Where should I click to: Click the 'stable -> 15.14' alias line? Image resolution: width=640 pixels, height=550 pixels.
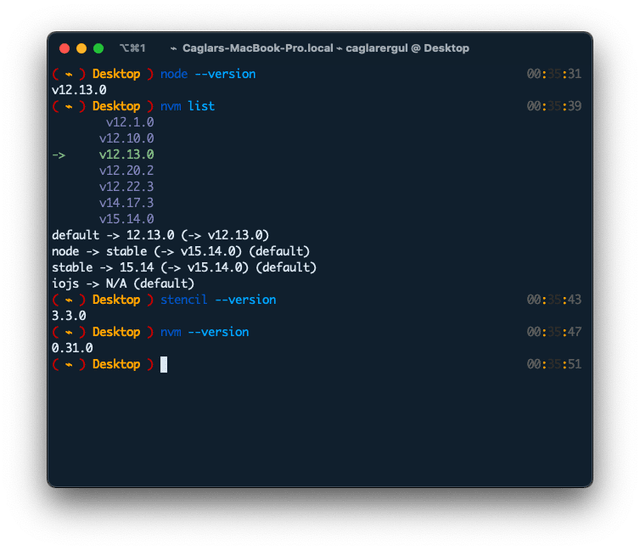(x=184, y=267)
